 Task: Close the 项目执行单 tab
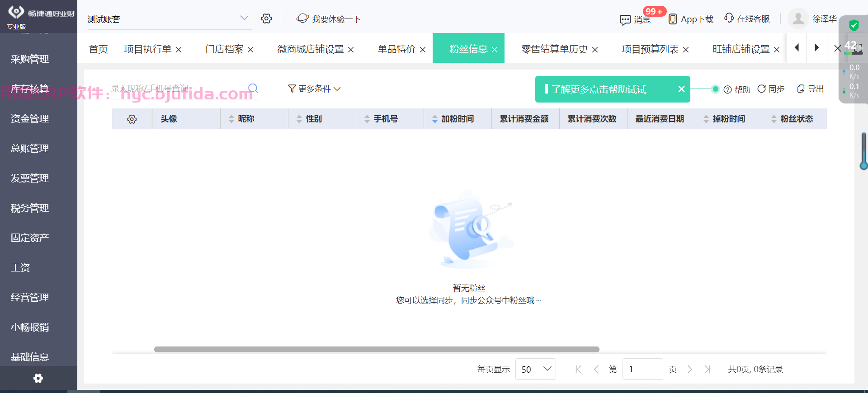[x=179, y=50]
